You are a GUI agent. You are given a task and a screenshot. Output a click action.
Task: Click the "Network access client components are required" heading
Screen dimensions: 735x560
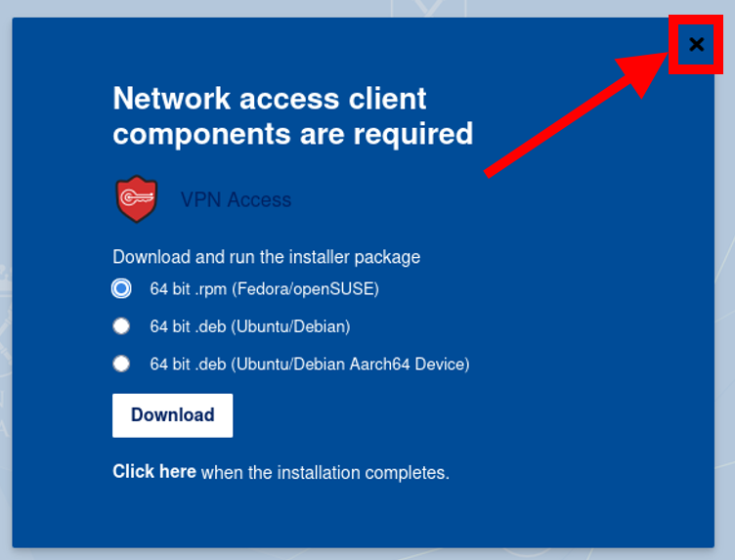293,115
